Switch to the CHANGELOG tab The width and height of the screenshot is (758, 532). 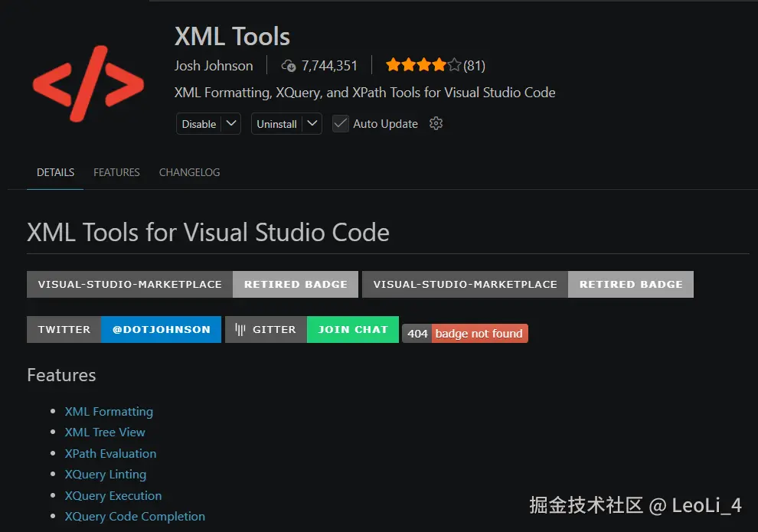tap(190, 172)
